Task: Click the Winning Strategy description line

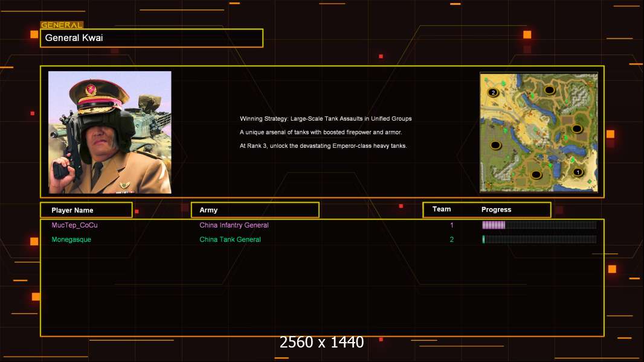Action: pos(326,118)
